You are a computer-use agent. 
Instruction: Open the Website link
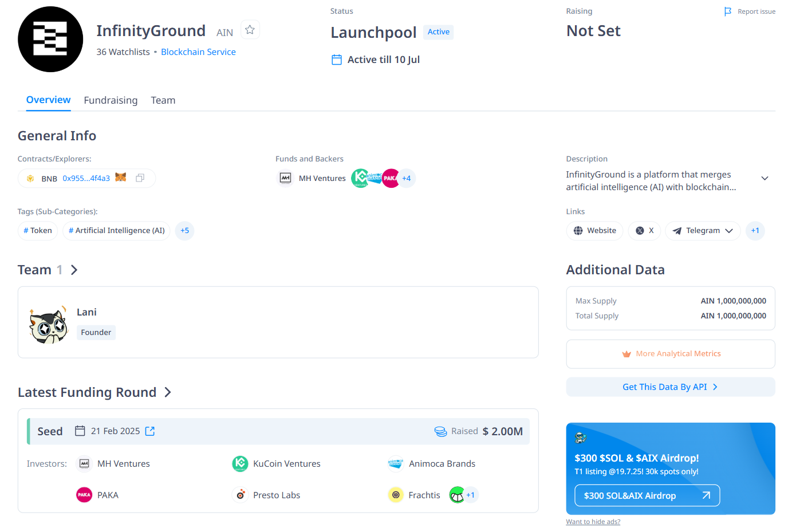(x=594, y=231)
